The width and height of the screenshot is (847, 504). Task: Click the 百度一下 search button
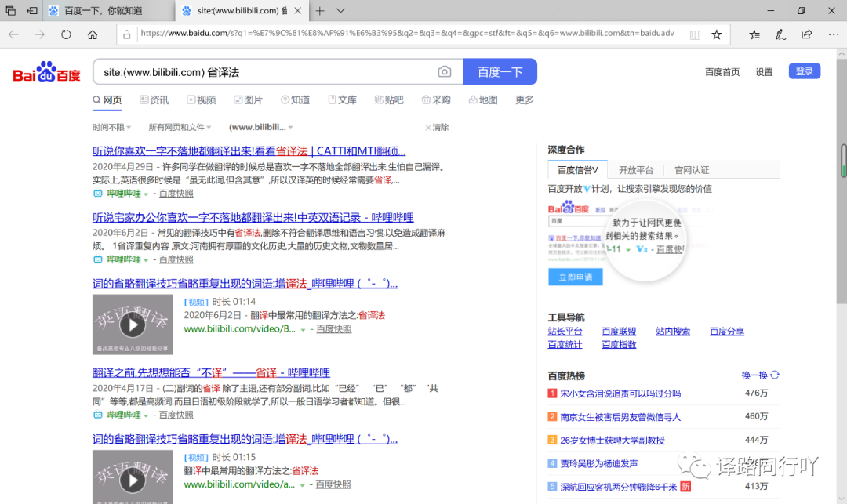click(x=500, y=72)
